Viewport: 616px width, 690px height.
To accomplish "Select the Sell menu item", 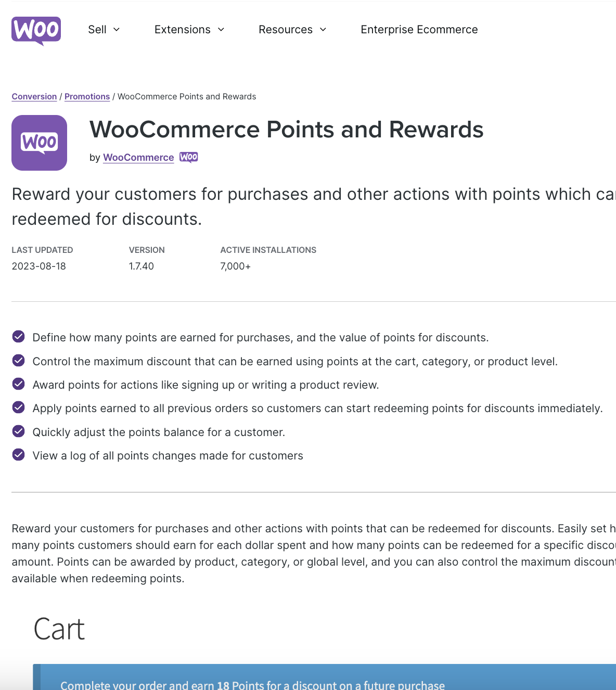I will [97, 30].
